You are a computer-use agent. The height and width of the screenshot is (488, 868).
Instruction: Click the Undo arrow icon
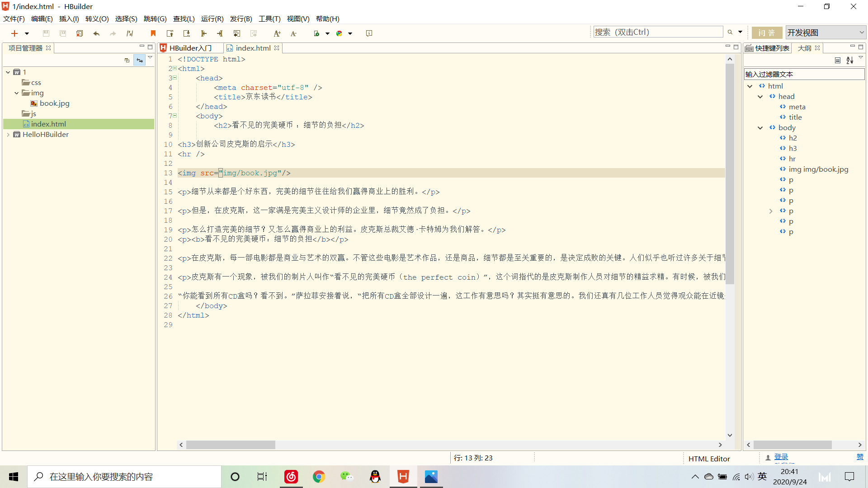click(96, 33)
